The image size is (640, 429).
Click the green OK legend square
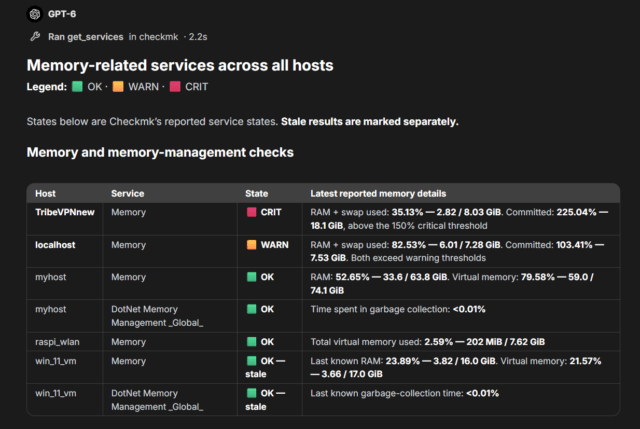point(77,87)
